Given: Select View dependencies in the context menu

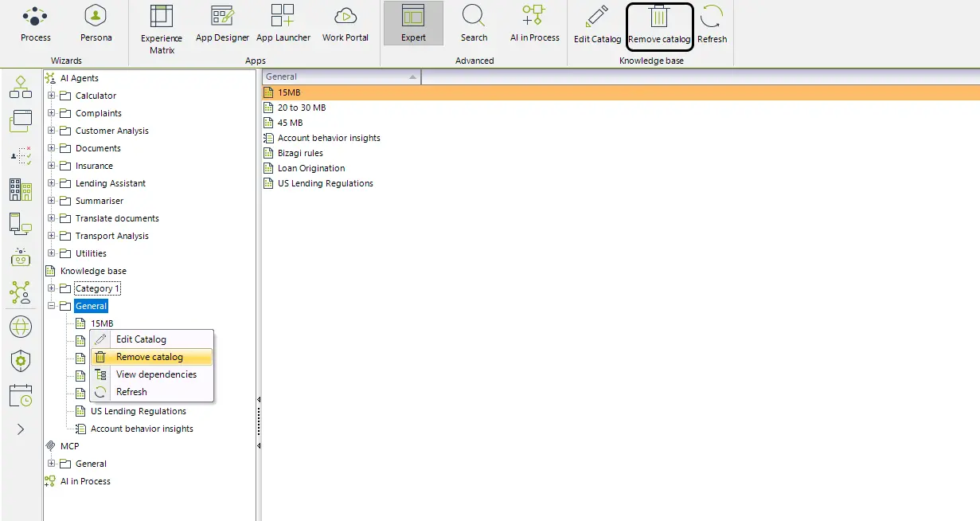Looking at the screenshot, I should click(x=151, y=374).
